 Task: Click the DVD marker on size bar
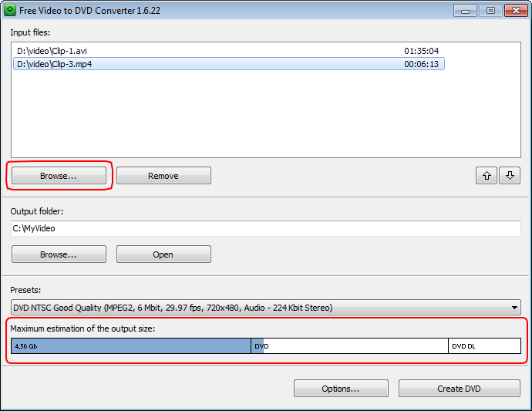(x=261, y=346)
